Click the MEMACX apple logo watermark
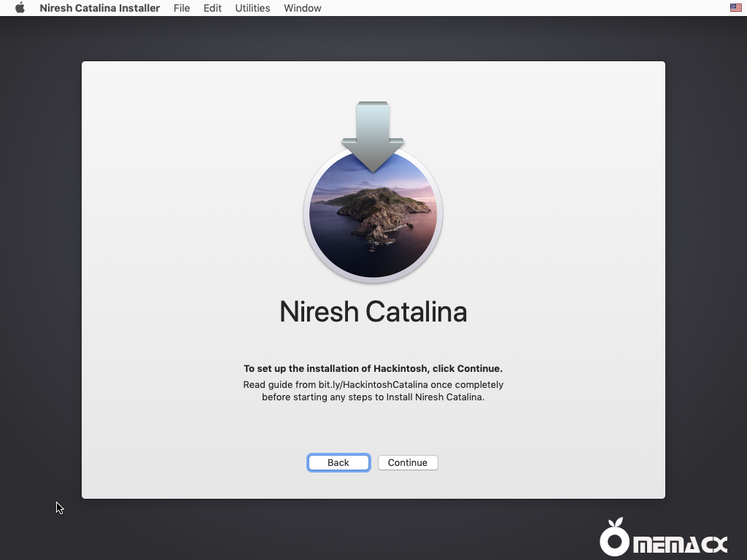This screenshot has height=560, width=747. coord(614,539)
